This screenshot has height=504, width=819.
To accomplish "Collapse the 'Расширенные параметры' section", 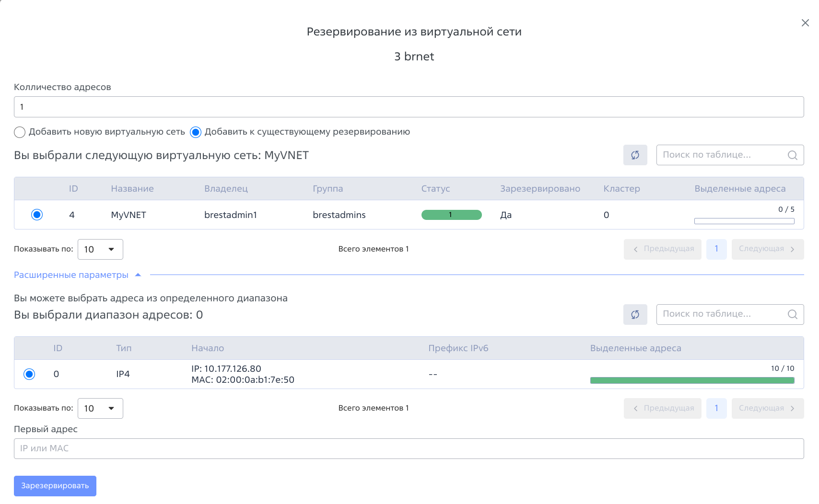I will pyautogui.click(x=138, y=275).
